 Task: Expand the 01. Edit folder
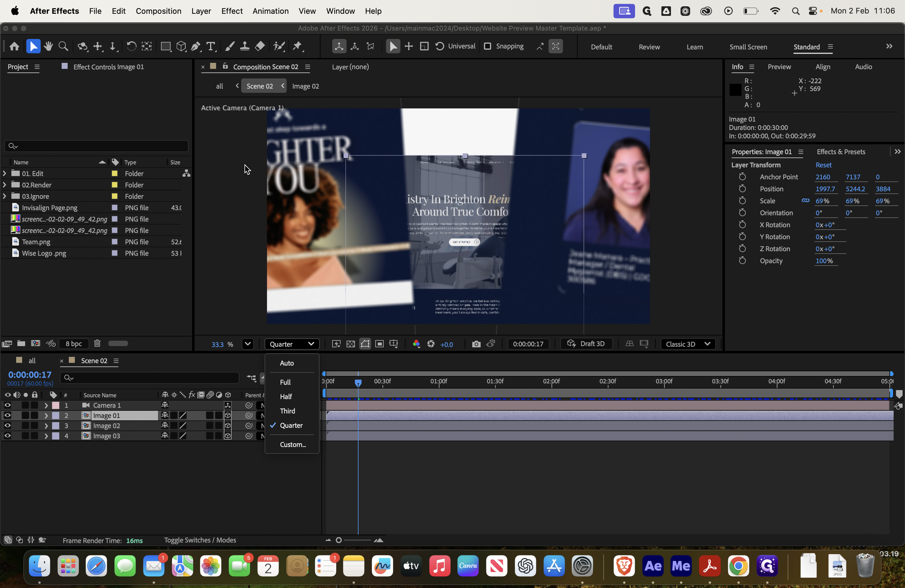[4, 173]
